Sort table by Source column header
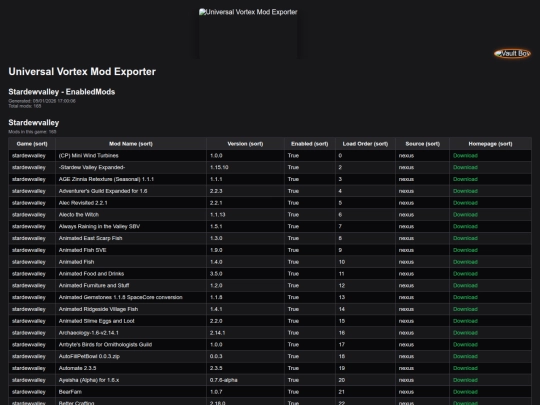 [423, 144]
